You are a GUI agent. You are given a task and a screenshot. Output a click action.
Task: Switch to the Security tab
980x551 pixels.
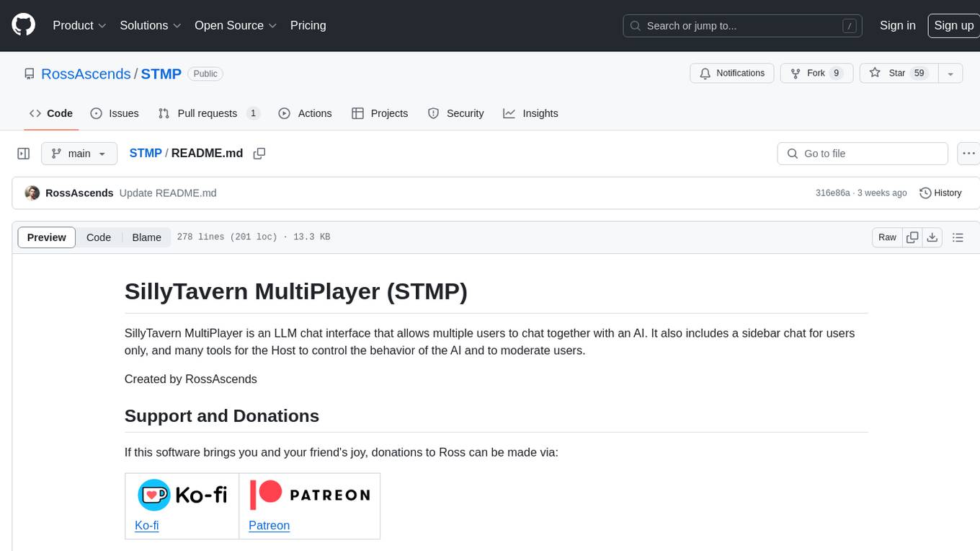455,113
